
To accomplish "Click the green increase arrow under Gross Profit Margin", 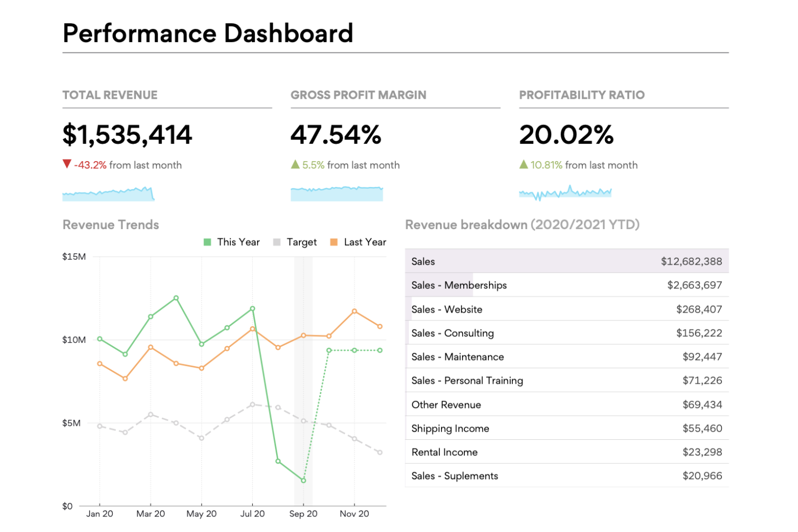I will (x=295, y=164).
